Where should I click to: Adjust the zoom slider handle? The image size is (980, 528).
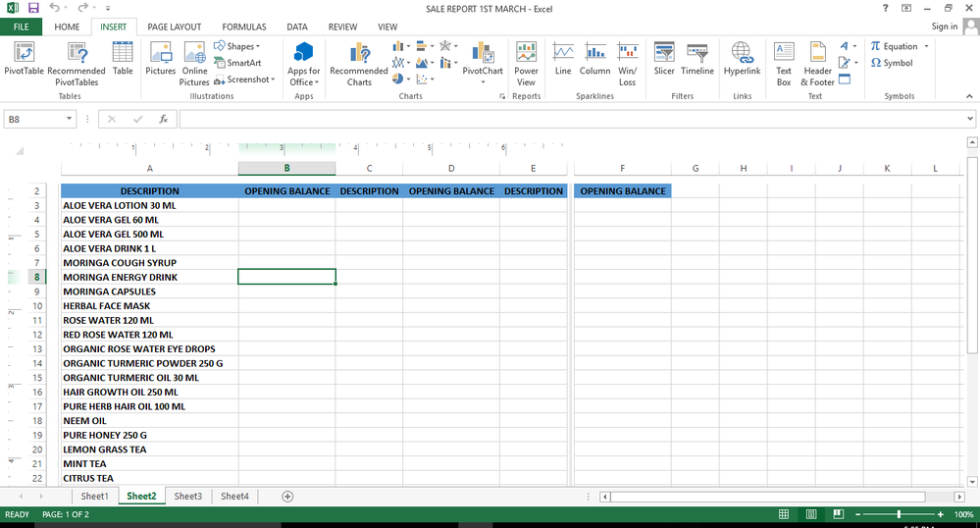tap(899, 514)
